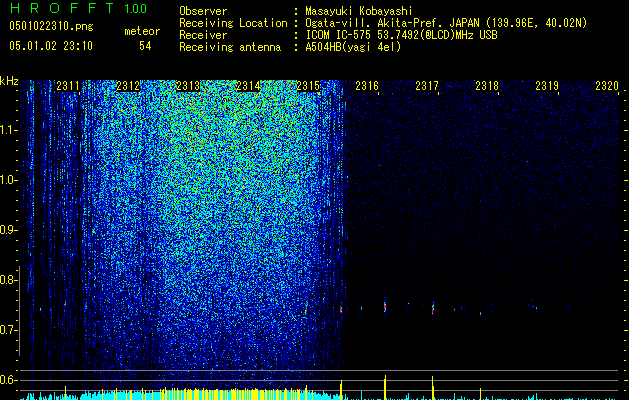Click the 2315 time marker
Screen dimensions: 629x400
point(308,86)
